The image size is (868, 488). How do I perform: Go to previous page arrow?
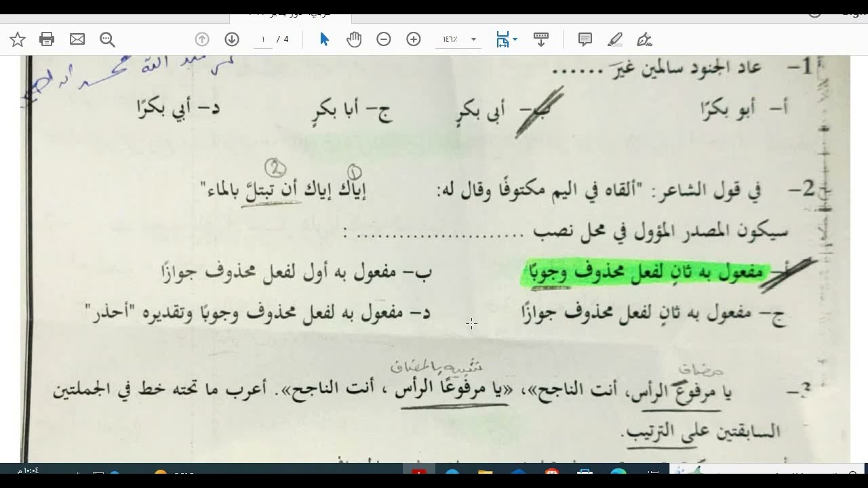pos(202,39)
